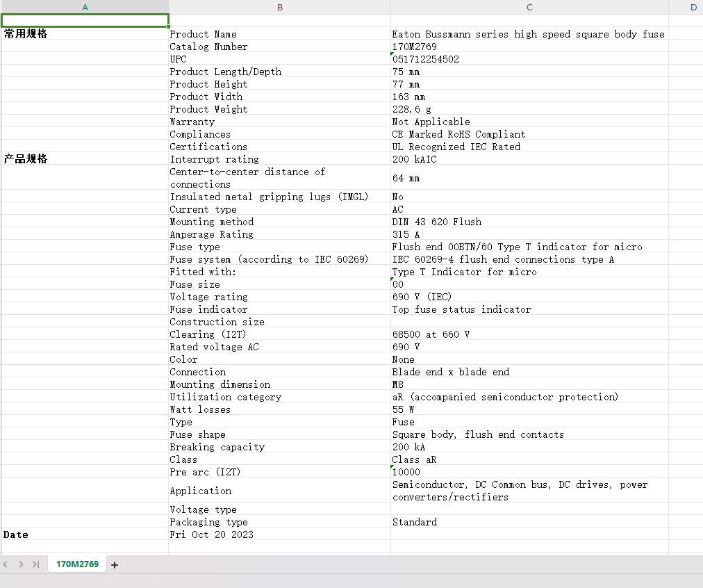The height and width of the screenshot is (588, 703).
Task: Select 'Insulated metal gripping lugs (IMGL)' cell
Action: point(280,197)
